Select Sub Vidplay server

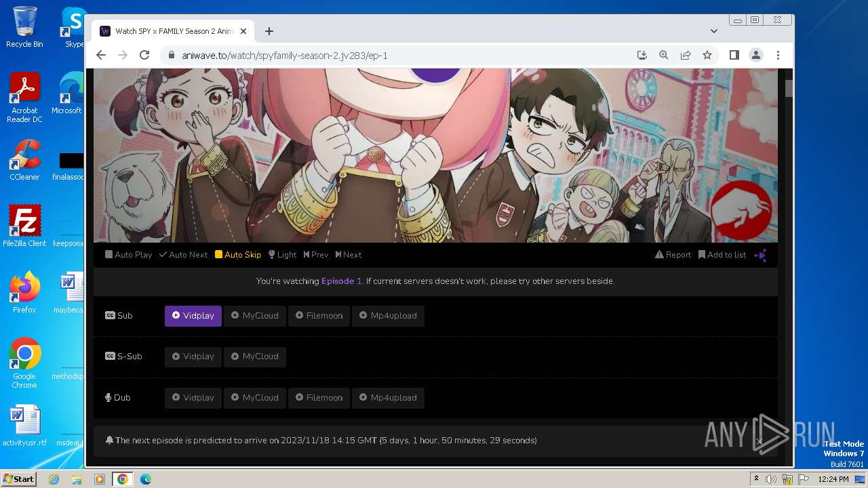(x=193, y=316)
